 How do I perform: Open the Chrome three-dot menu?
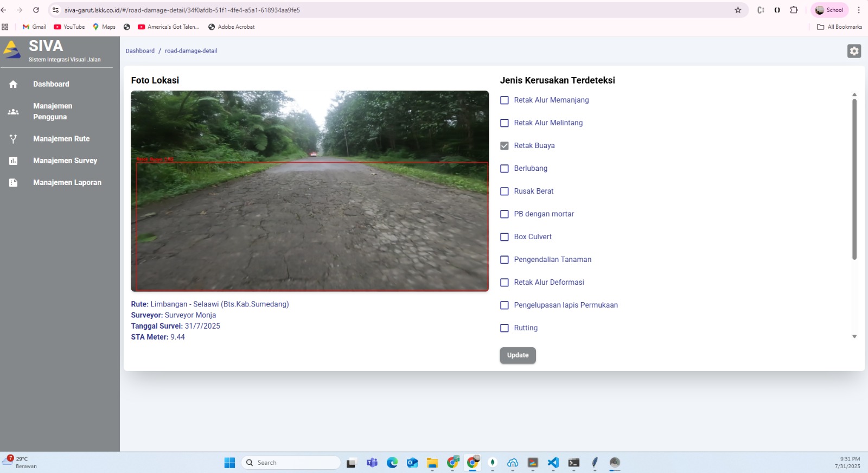(859, 10)
